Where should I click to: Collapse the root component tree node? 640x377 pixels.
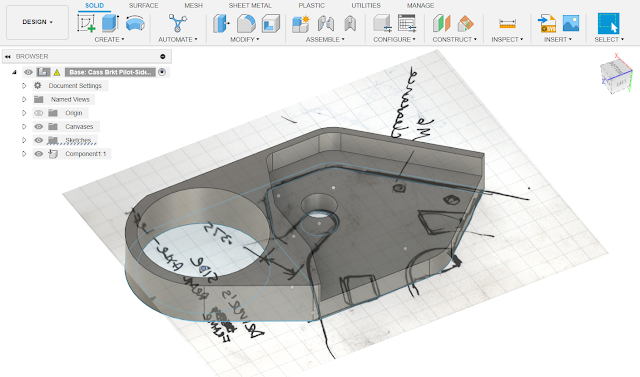pos(14,72)
